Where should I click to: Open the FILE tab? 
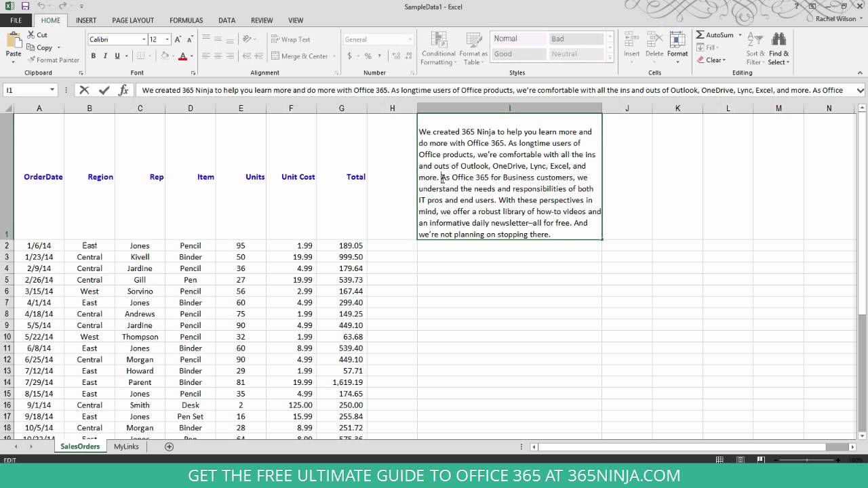click(15, 20)
